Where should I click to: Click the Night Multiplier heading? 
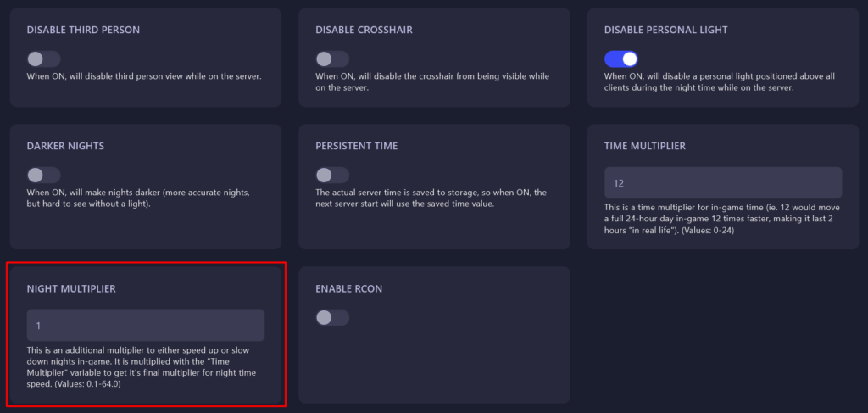(71, 289)
